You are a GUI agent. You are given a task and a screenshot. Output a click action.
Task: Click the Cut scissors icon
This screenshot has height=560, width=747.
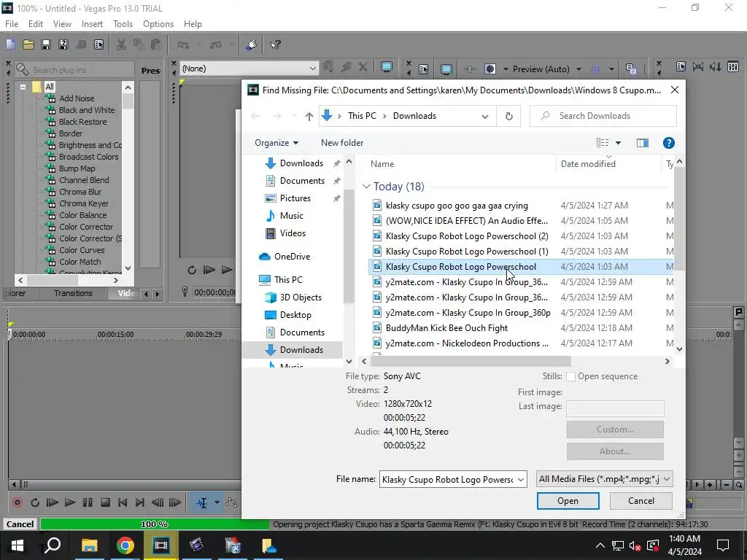tap(122, 44)
